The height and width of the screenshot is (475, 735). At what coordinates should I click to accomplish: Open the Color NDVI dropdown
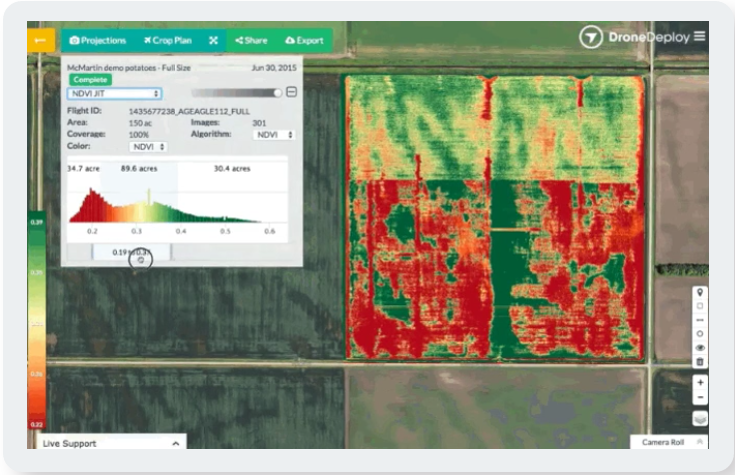pos(148,147)
